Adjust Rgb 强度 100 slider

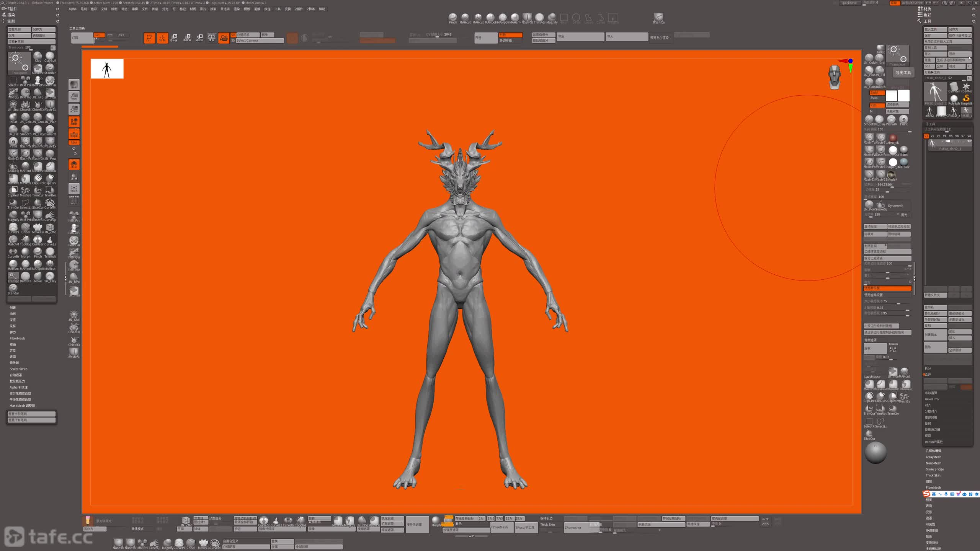tap(887, 129)
